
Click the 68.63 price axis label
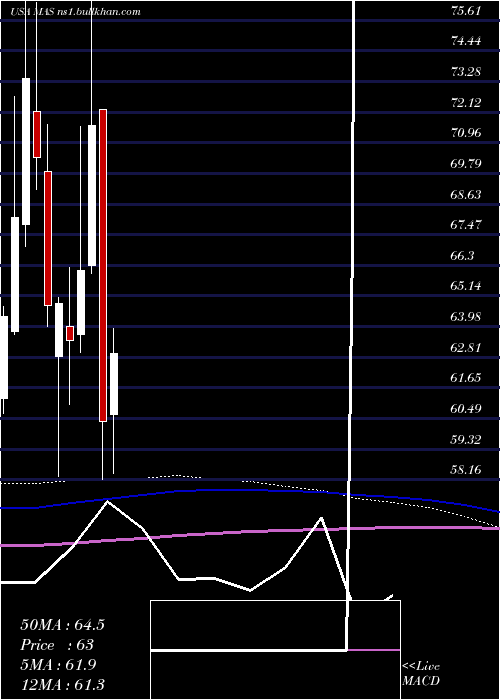[466, 194]
